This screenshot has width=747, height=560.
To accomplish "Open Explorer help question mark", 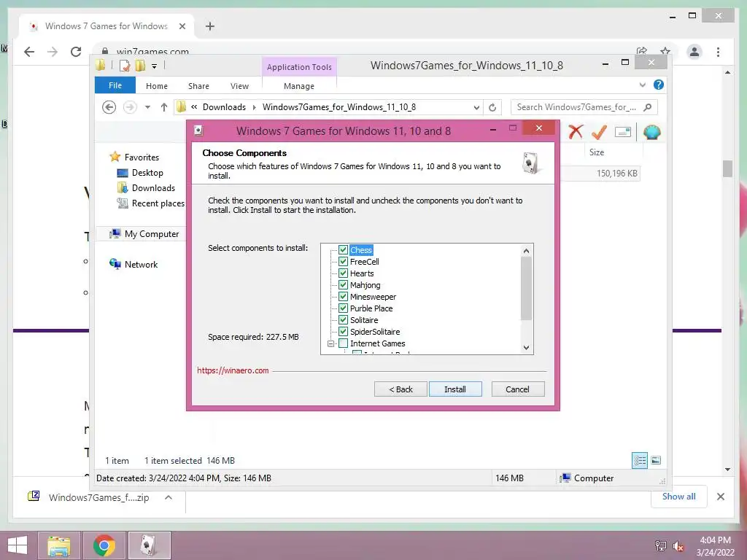I will (x=659, y=85).
